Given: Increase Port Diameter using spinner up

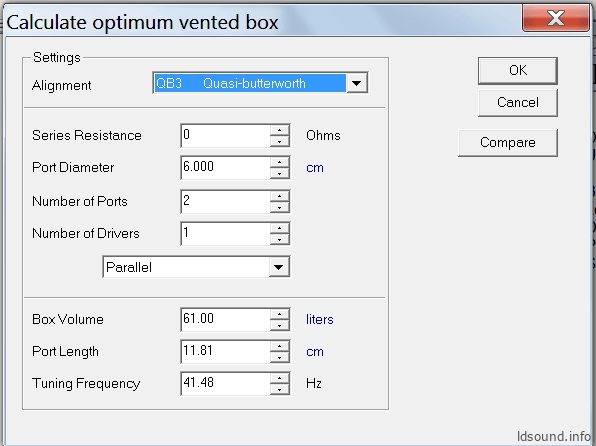Looking at the screenshot, I should click(x=280, y=162).
